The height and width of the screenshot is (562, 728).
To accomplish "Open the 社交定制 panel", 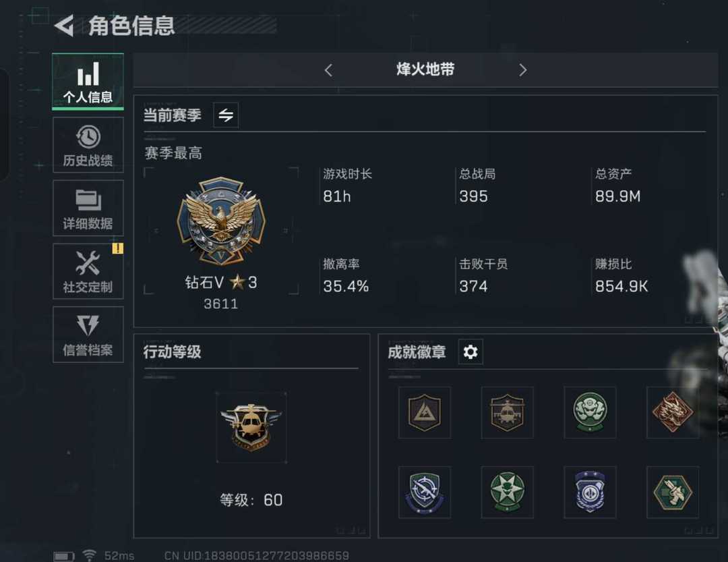I will [88, 271].
